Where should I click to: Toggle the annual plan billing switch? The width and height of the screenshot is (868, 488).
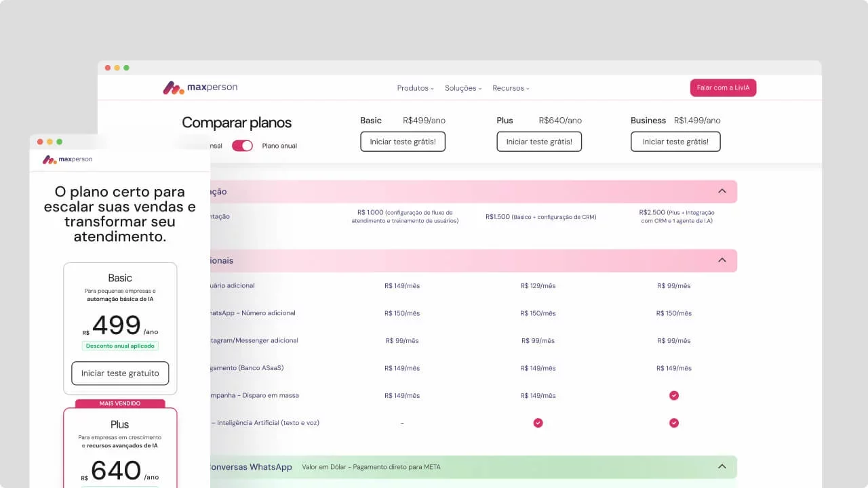(242, 146)
